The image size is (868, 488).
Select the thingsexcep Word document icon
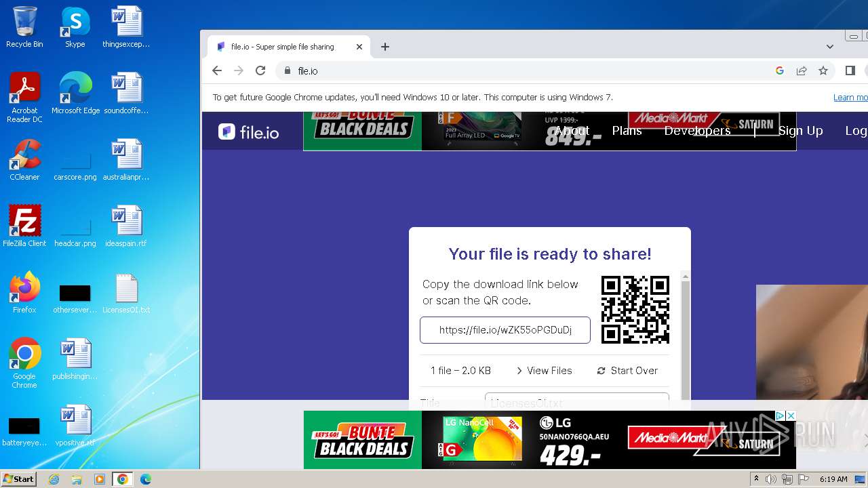126,27
